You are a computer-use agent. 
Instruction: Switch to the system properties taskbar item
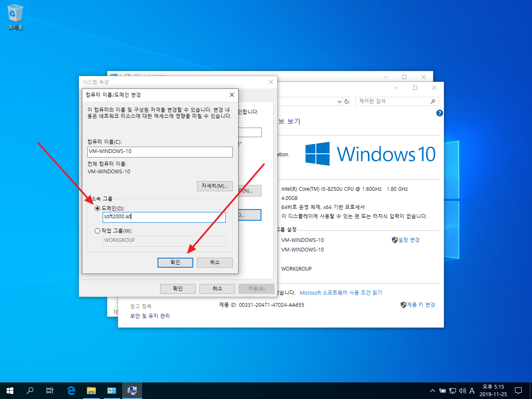coord(132,391)
